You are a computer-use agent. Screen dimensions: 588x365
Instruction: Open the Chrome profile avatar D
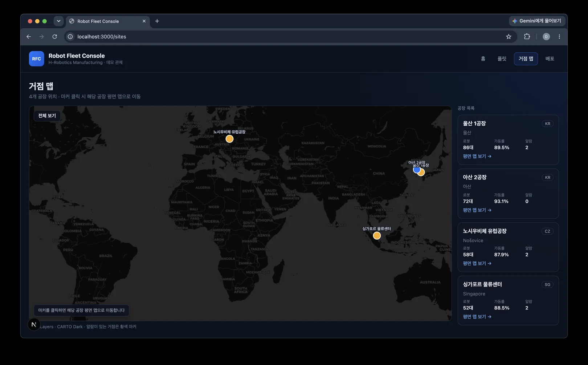(x=546, y=37)
